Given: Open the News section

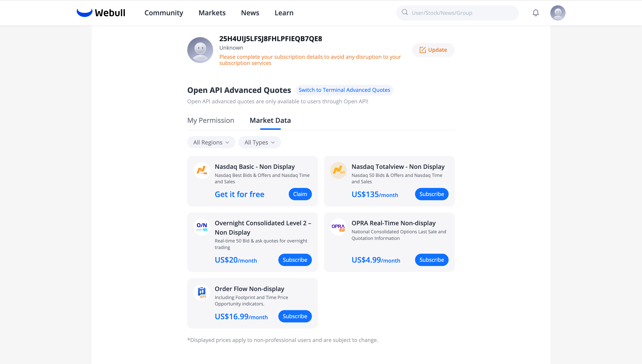Looking at the screenshot, I should click(250, 13).
